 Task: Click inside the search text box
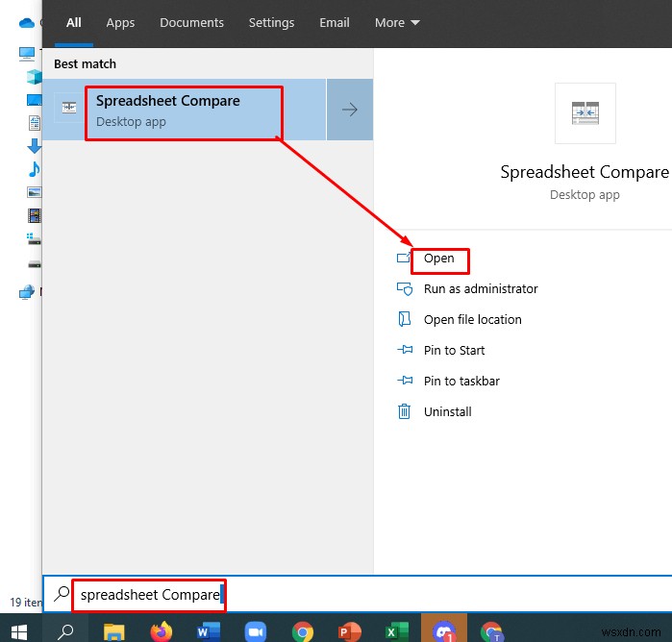tap(360, 595)
